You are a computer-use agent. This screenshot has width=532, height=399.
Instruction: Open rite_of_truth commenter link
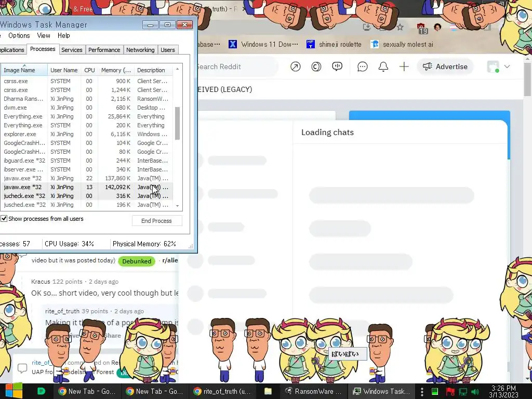62,311
